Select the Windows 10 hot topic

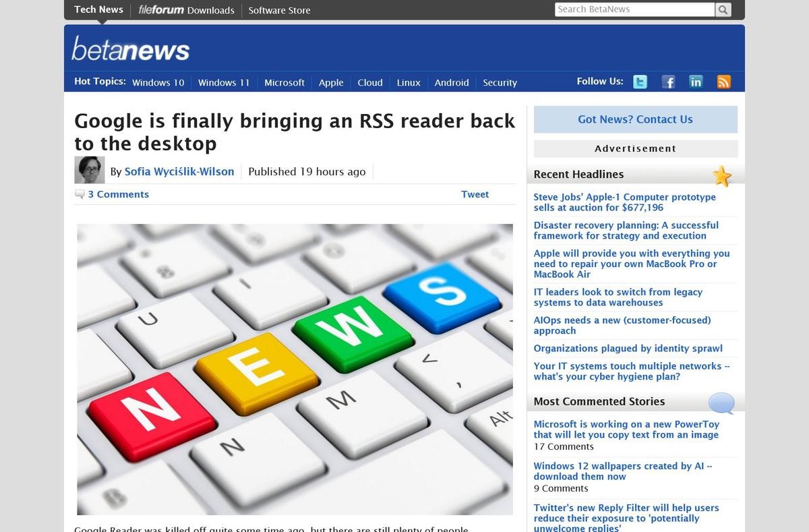tap(158, 82)
